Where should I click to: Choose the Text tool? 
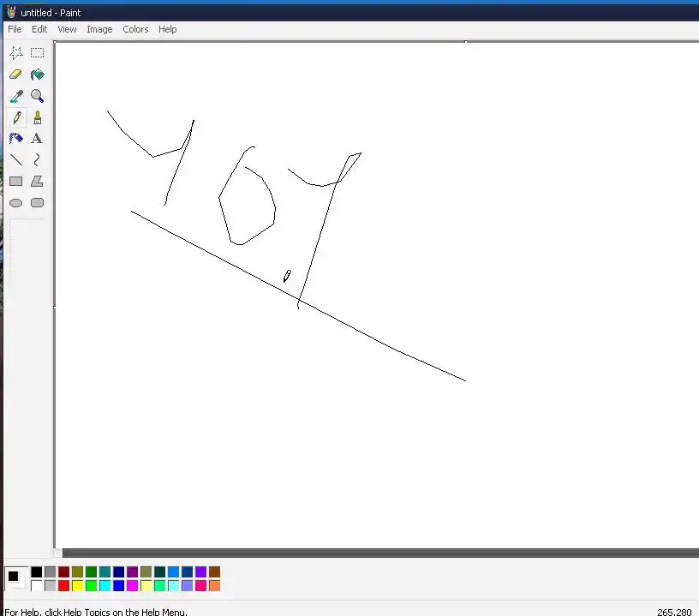(x=37, y=139)
